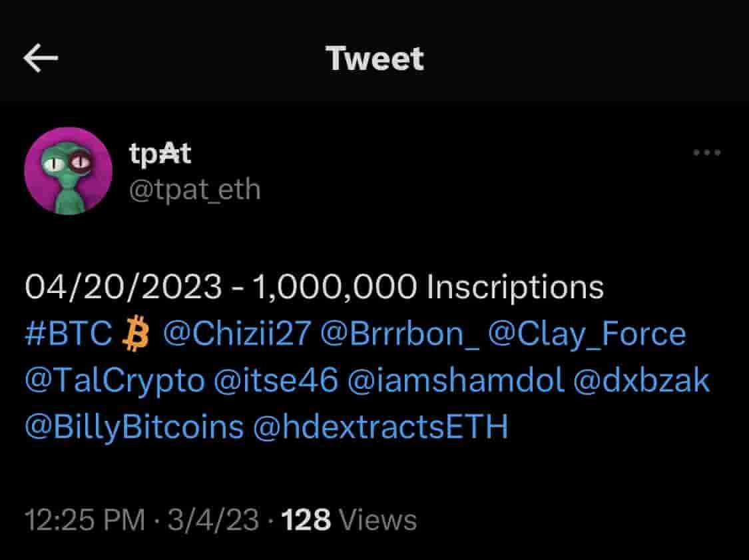Click the Tweet header title
This screenshot has height=560, width=749.
(375, 59)
